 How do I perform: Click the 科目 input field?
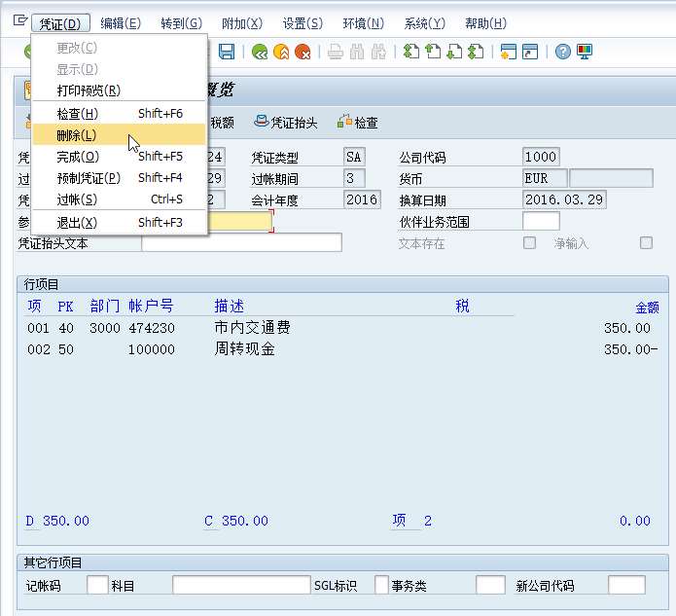coord(241,585)
